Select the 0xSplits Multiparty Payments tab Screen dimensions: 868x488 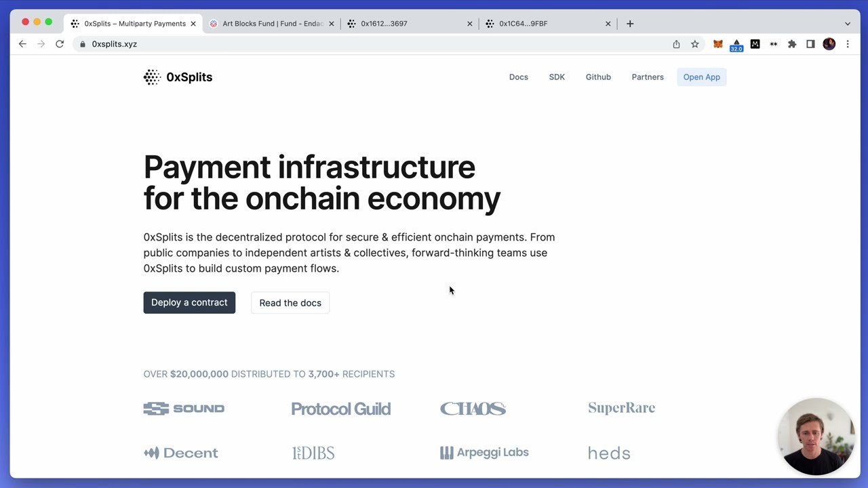[x=133, y=24]
